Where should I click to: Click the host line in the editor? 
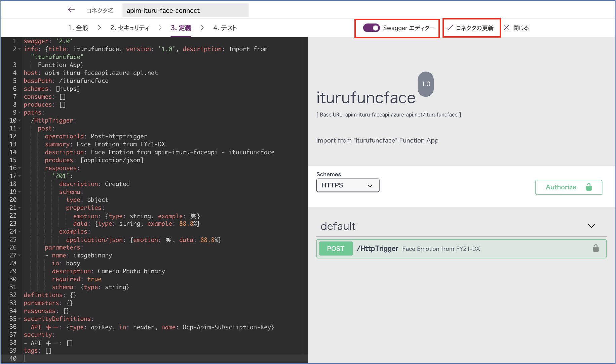click(91, 73)
